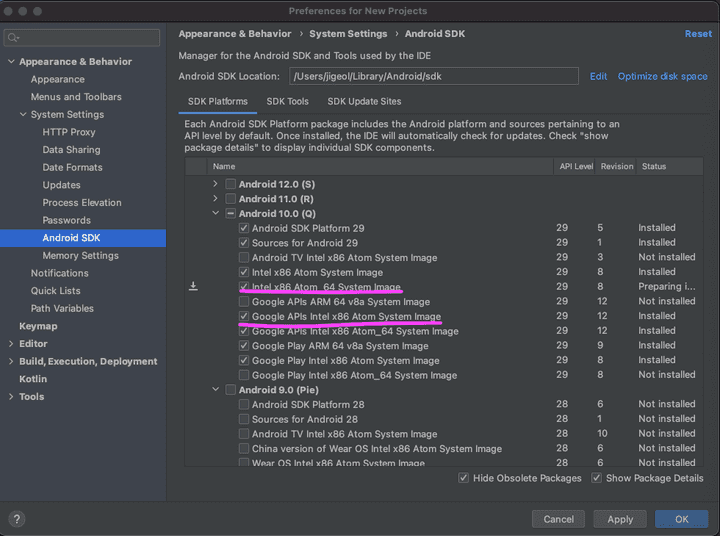Click the download icon beside the table

point(193,286)
